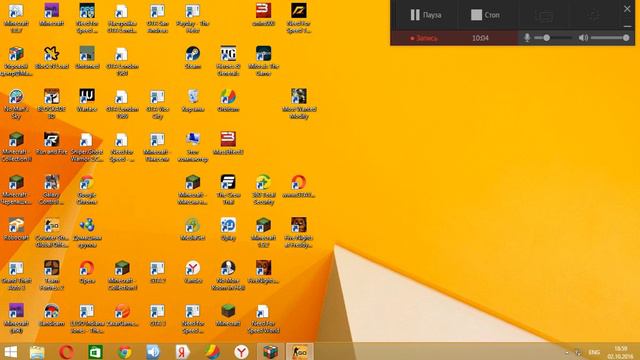Pause the recording with the Пауза button
Image resolution: width=640 pixels, height=360 pixels.
425,15
